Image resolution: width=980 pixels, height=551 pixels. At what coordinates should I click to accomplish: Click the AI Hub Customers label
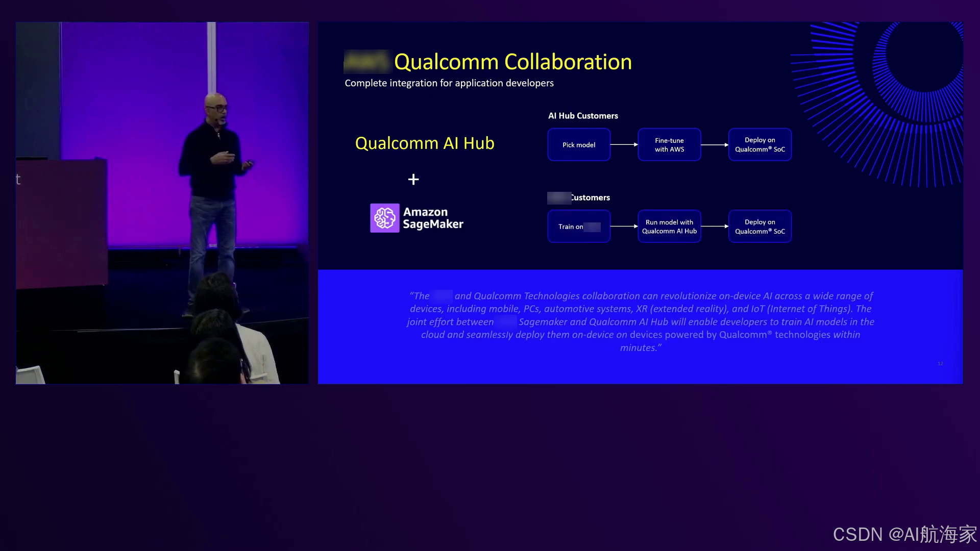point(583,116)
